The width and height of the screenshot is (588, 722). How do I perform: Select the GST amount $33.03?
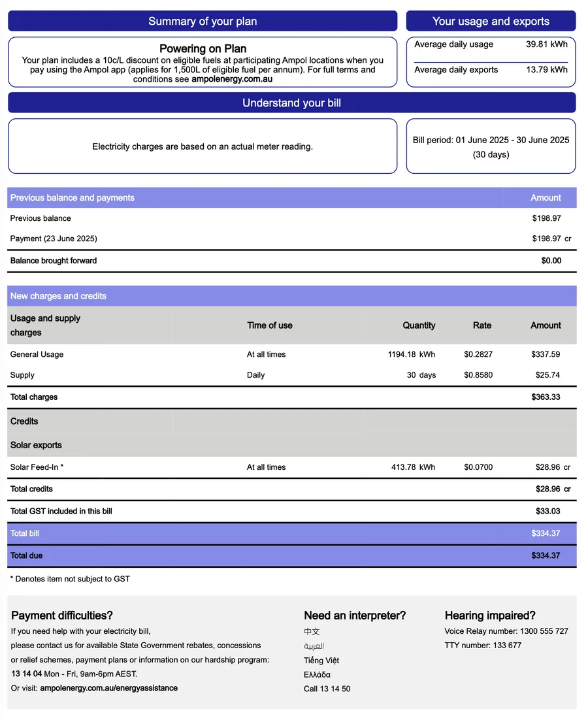coord(548,511)
